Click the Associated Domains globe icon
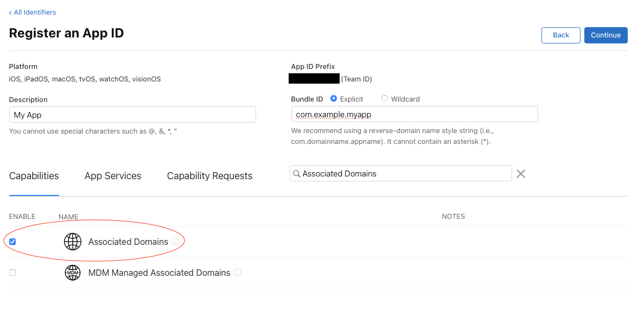Screen dimensions: 644x316 pos(73,242)
